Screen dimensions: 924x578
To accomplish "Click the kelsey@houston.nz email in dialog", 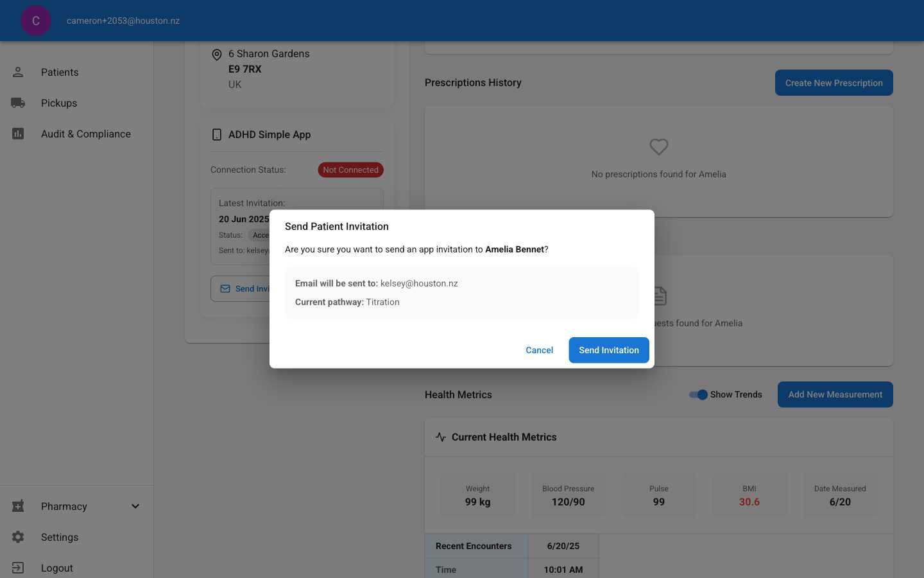I will pyautogui.click(x=419, y=283).
